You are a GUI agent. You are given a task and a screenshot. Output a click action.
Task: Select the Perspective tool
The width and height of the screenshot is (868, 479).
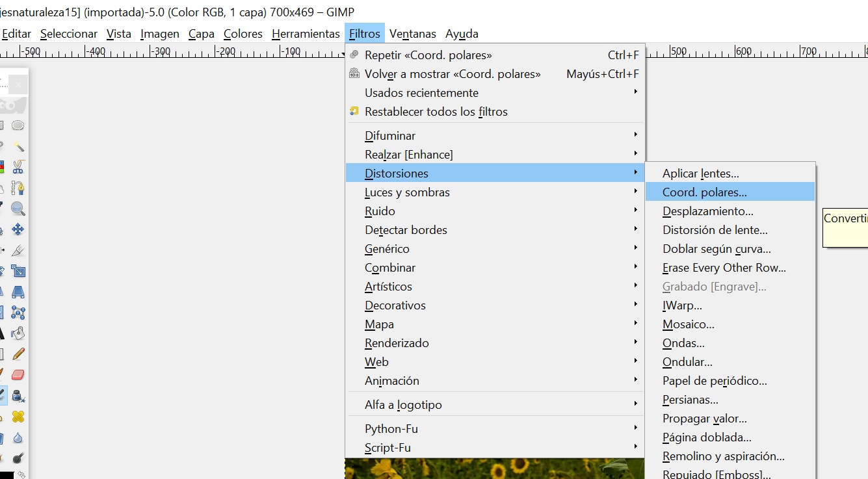(18, 292)
